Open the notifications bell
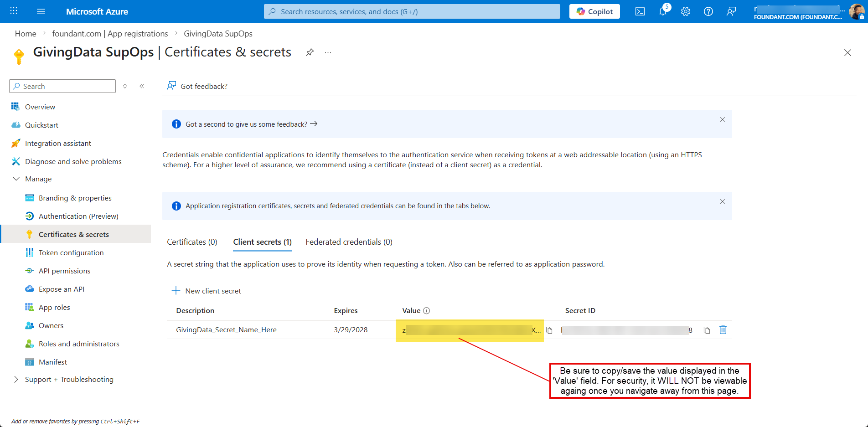The image size is (868, 427). [663, 11]
